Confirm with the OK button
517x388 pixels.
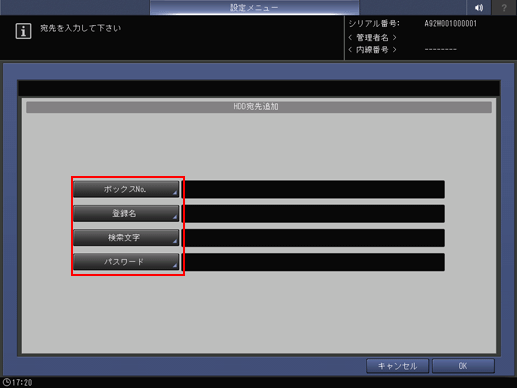point(463,366)
